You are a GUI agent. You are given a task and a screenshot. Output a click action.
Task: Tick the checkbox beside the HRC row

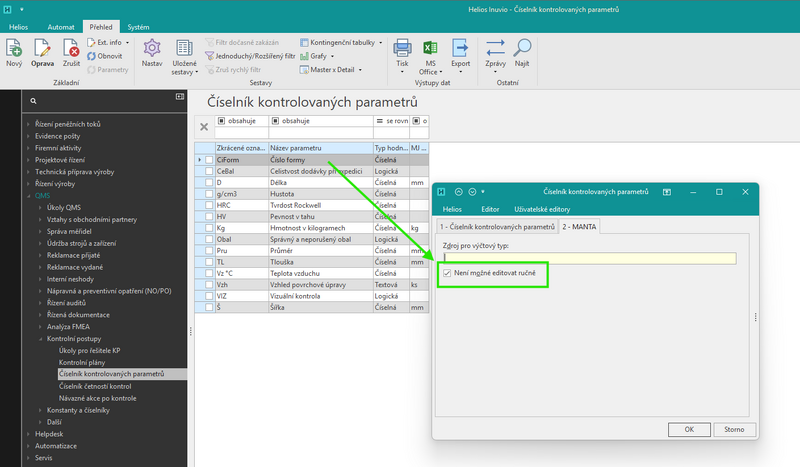pyautogui.click(x=209, y=205)
